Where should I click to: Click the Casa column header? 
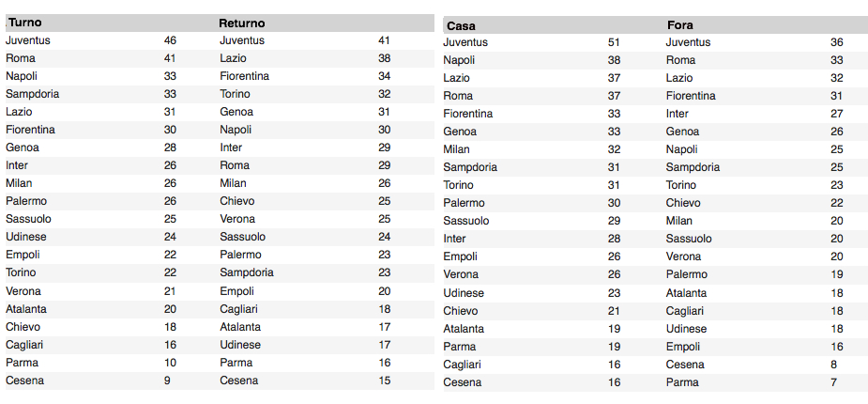pyautogui.click(x=461, y=25)
